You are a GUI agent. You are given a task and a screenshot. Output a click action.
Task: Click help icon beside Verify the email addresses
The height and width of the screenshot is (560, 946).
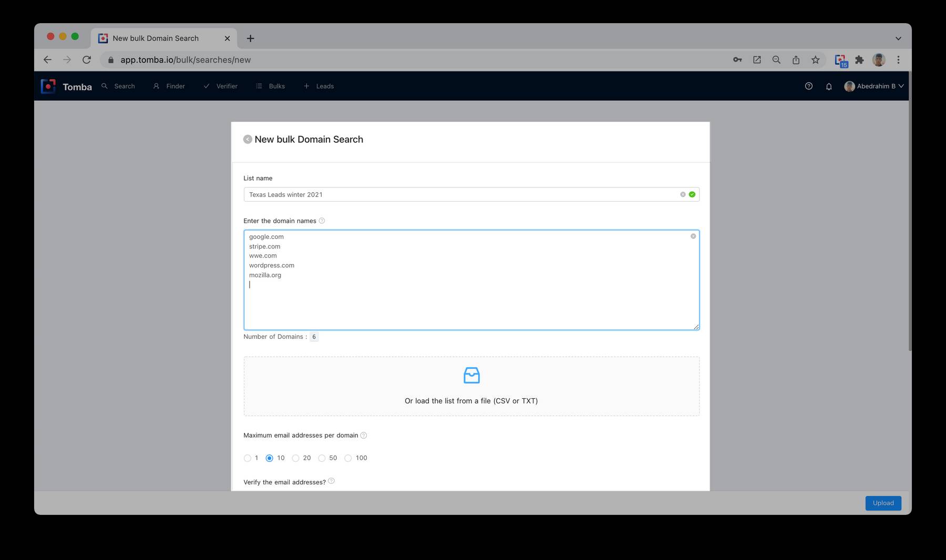tap(331, 481)
